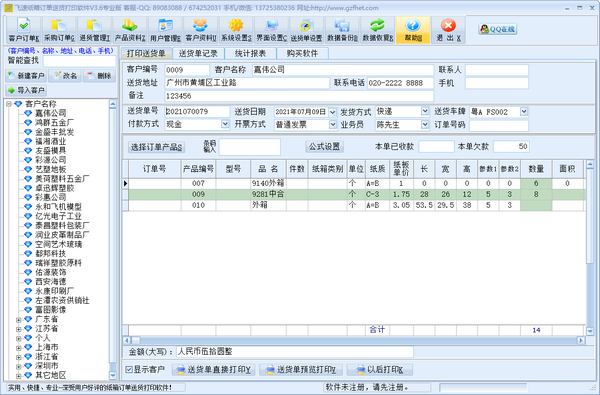Click 删除 delete button
Image resolution: width=600 pixels, height=395 pixels.
pyautogui.click(x=99, y=76)
